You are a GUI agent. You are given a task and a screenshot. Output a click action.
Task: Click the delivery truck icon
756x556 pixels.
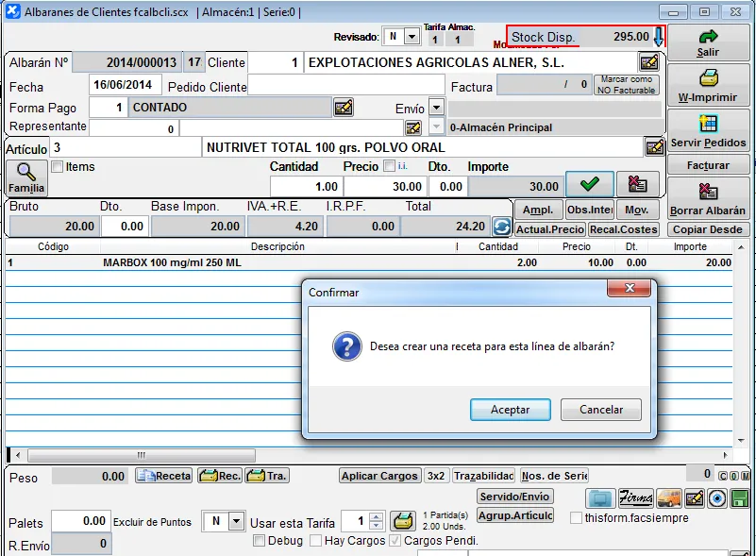coord(668,497)
